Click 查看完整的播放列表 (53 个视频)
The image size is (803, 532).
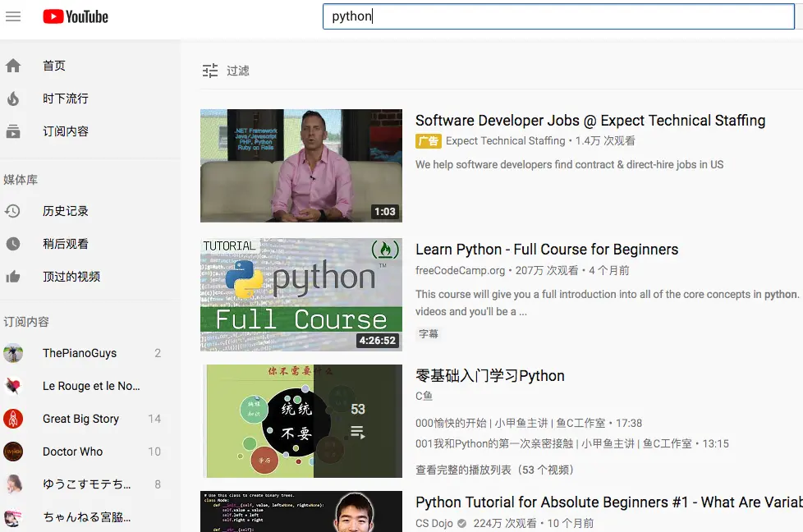pos(495,470)
